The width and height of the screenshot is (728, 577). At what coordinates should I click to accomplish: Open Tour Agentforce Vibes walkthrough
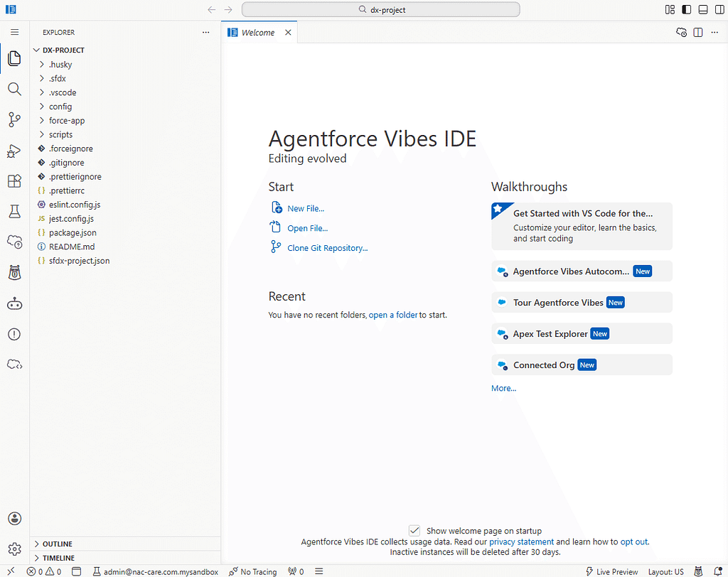coord(582,302)
